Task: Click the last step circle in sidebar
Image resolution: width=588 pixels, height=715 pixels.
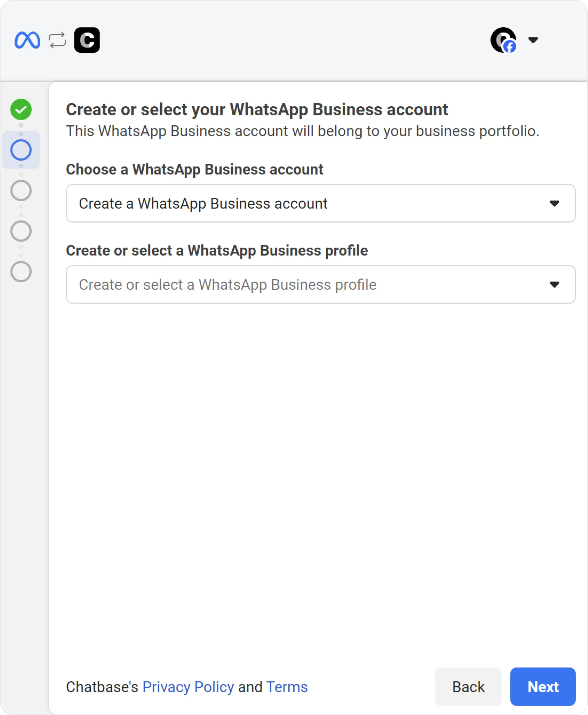Action: click(21, 272)
